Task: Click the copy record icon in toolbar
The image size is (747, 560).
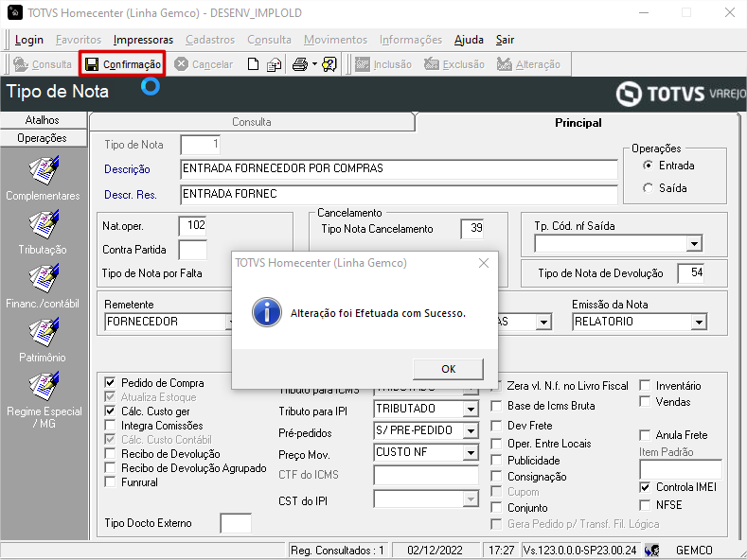Action: 274,64
